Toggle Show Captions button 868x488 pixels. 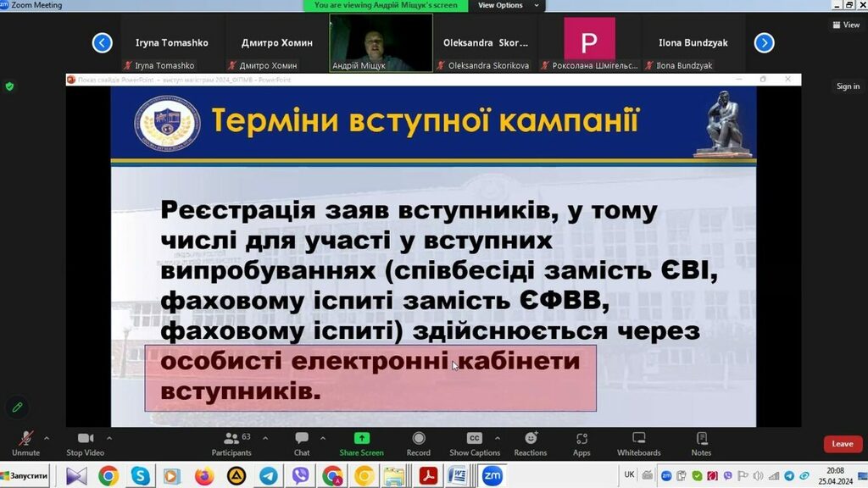coord(475,442)
